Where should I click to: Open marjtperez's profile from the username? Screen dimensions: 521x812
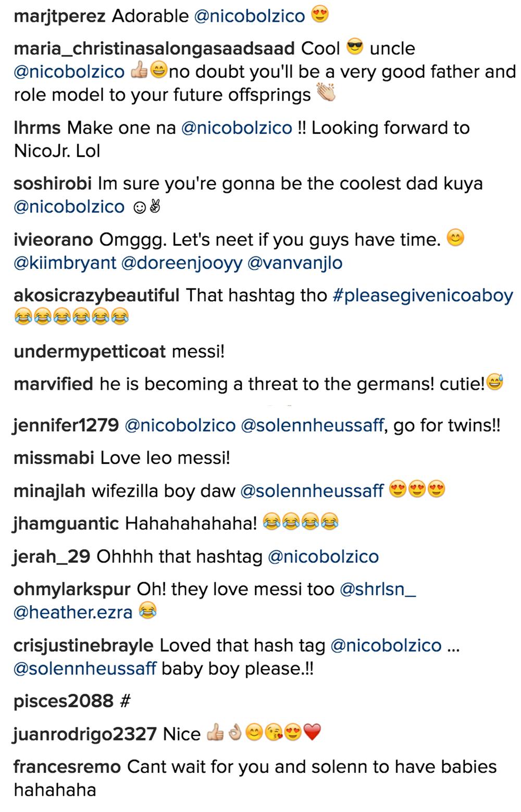click(60, 16)
